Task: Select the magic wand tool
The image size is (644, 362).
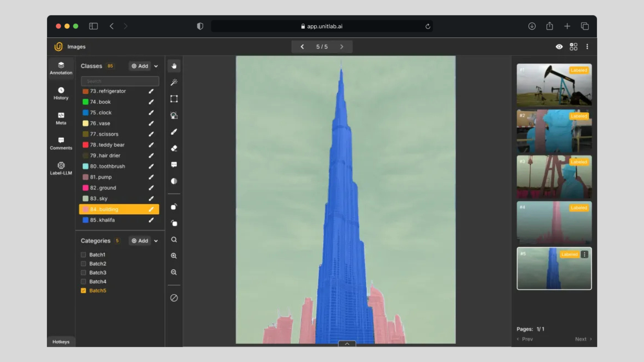Action: pos(174,82)
